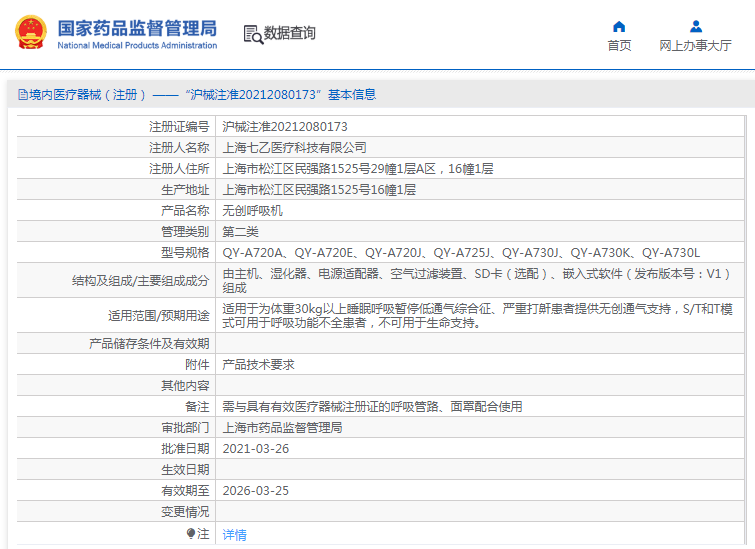Click the 产品技术要求 attachment cell

pyautogui.click(x=258, y=365)
